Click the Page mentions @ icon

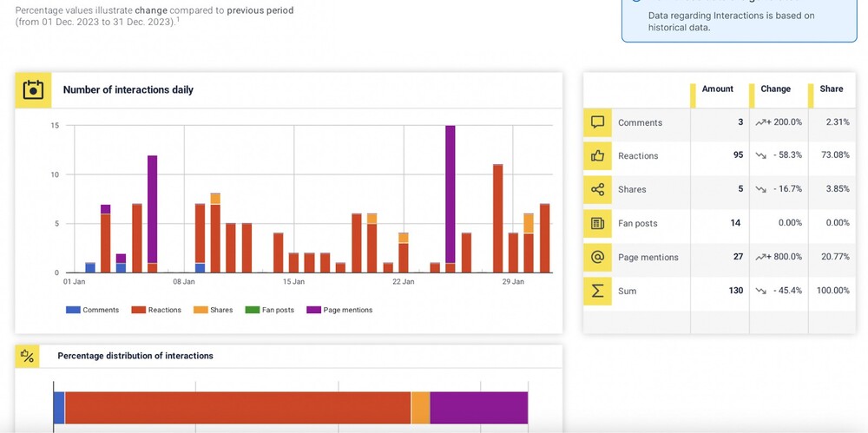pyautogui.click(x=597, y=257)
